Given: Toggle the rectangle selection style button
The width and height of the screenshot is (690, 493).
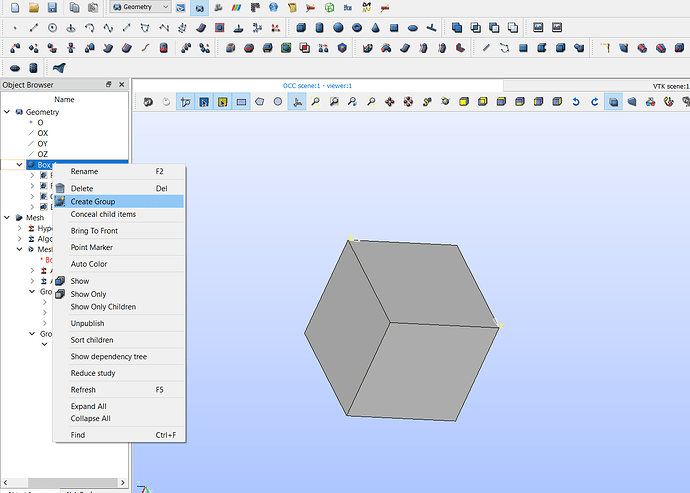Looking at the screenshot, I should [x=241, y=101].
